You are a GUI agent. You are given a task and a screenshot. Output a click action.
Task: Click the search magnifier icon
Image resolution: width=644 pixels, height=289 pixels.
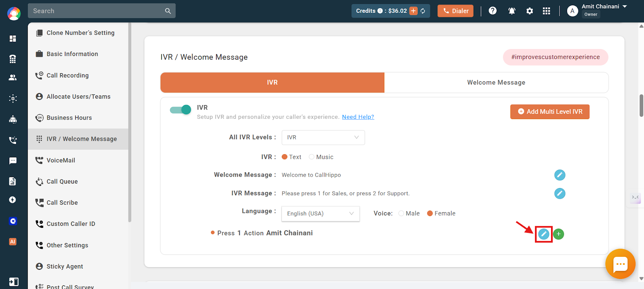pyautogui.click(x=168, y=11)
